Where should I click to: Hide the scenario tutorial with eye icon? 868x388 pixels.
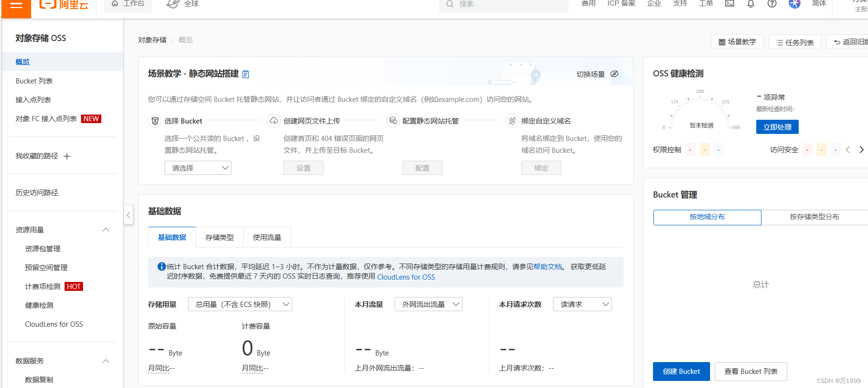[x=614, y=74]
